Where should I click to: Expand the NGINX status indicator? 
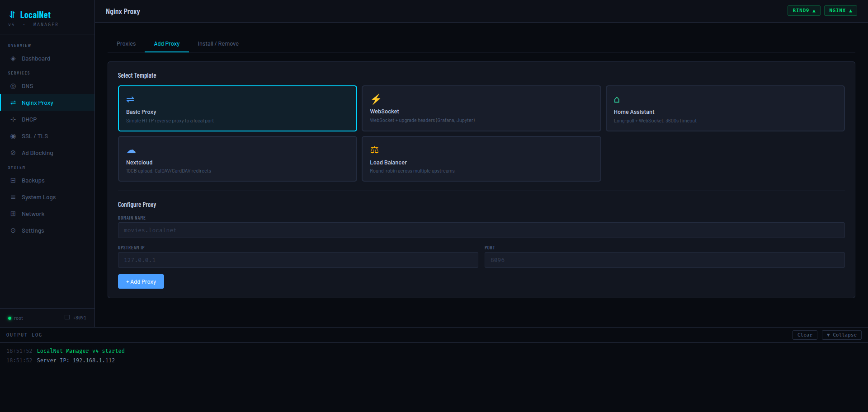click(x=840, y=11)
